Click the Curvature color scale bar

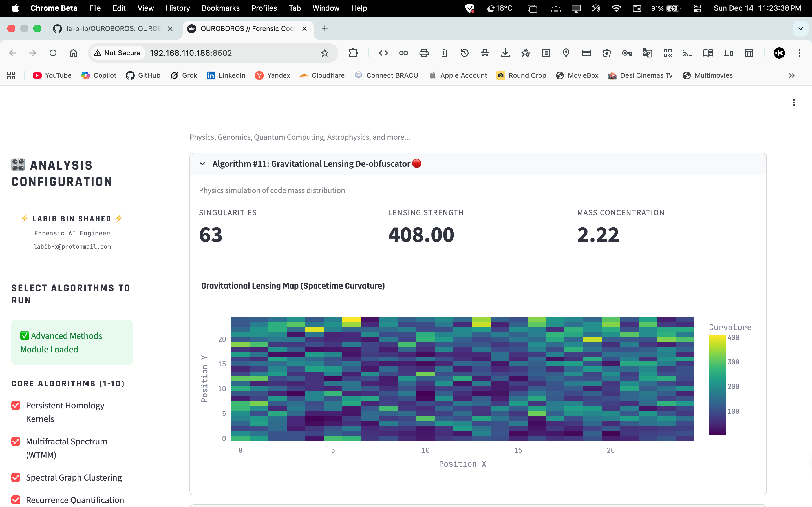click(717, 385)
